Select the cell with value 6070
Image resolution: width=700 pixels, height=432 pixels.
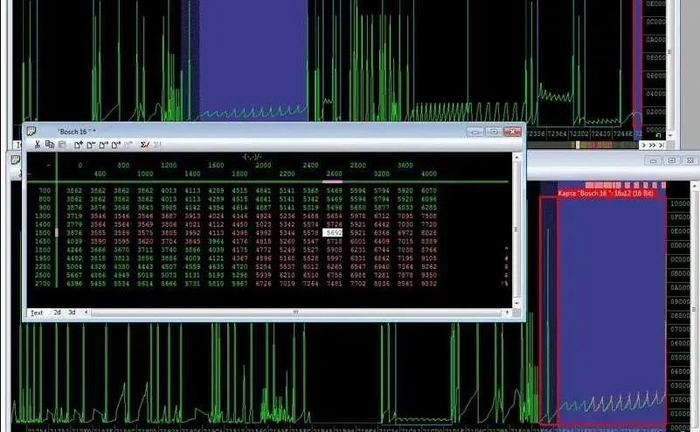(429, 191)
